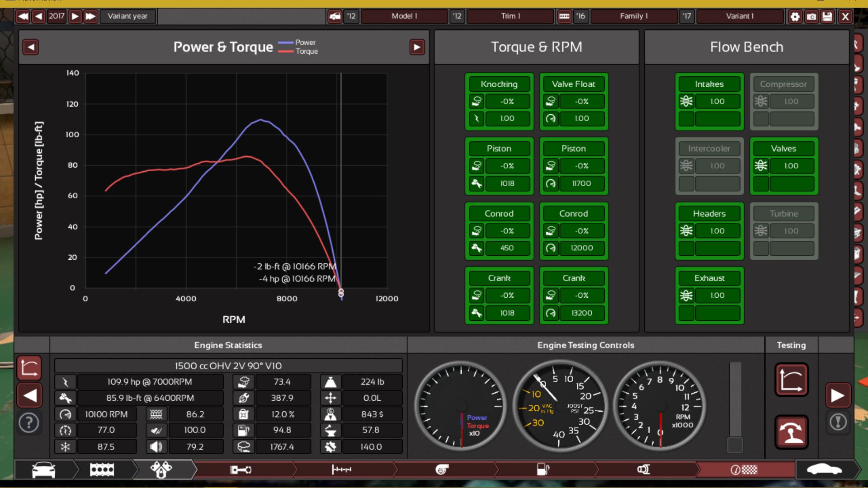Open the turbocharger tab in the bottom bar
This screenshot has width=868, height=488.
click(442, 470)
